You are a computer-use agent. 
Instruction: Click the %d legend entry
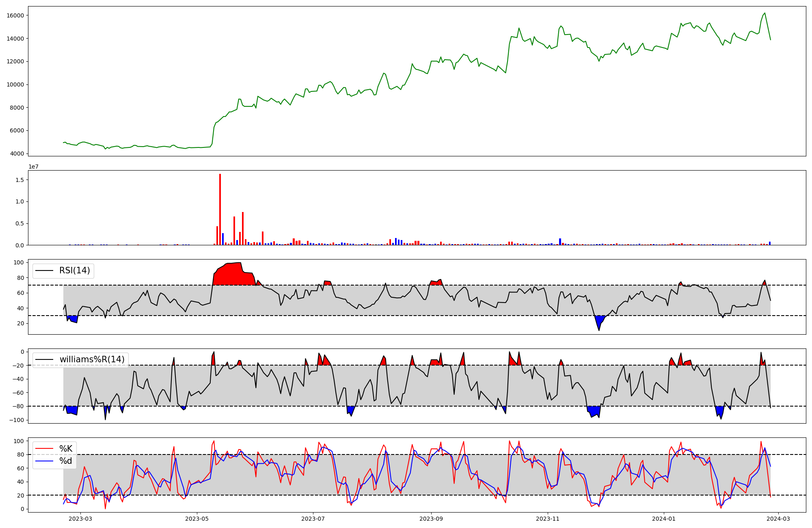tap(66, 461)
